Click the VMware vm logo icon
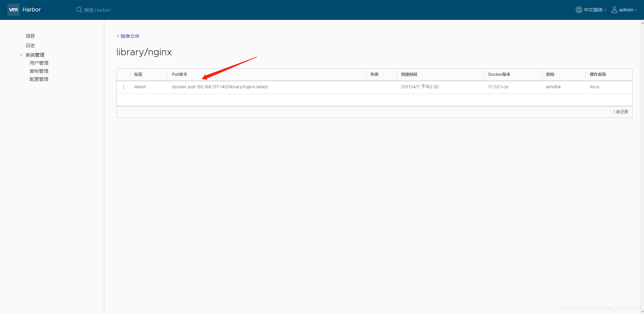Viewport: 644px width, 314px height. (x=13, y=10)
